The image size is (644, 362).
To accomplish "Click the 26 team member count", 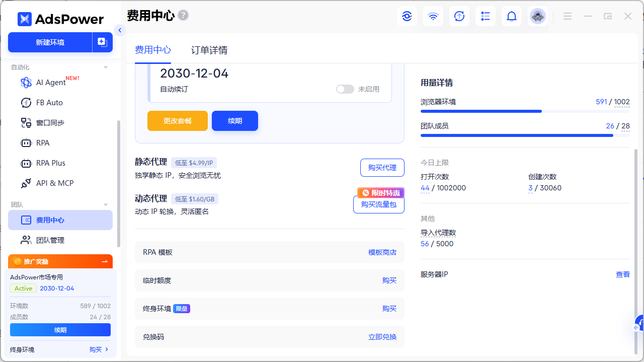I will [x=610, y=126].
